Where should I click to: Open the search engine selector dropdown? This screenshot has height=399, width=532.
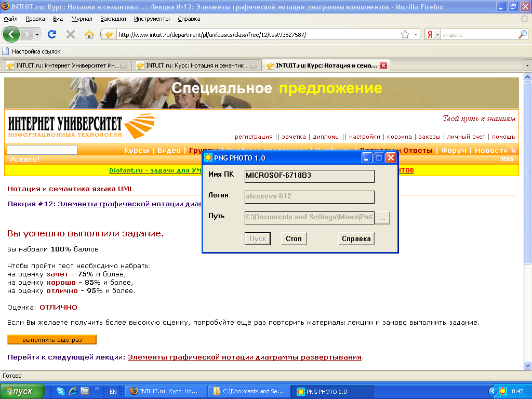[x=437, y=35]
